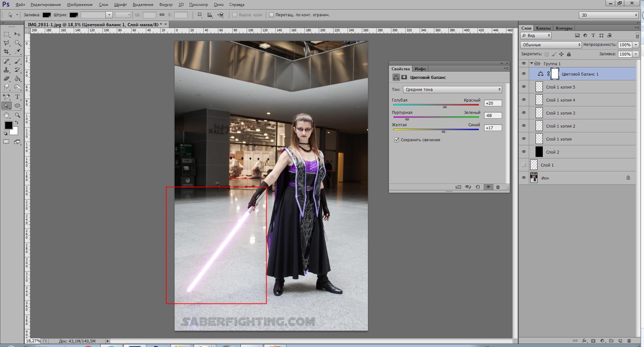Select the Crop tool
This screenshot has height=347, width=644.
click(x=6, y=52)
